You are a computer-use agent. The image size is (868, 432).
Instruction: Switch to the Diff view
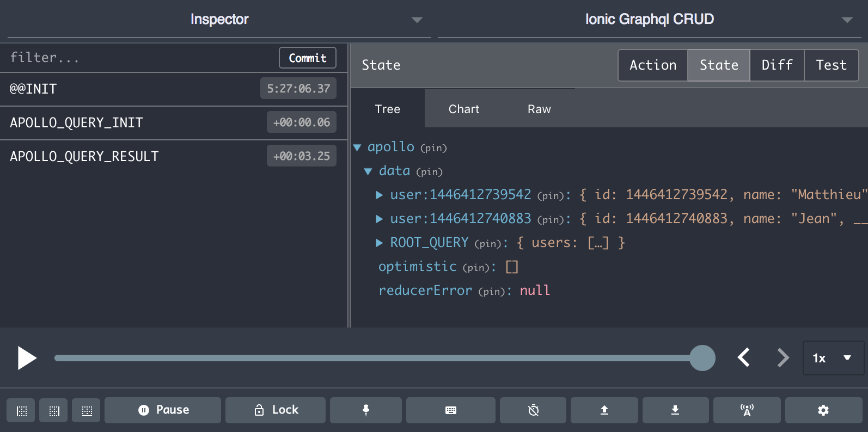pos(777,65)
